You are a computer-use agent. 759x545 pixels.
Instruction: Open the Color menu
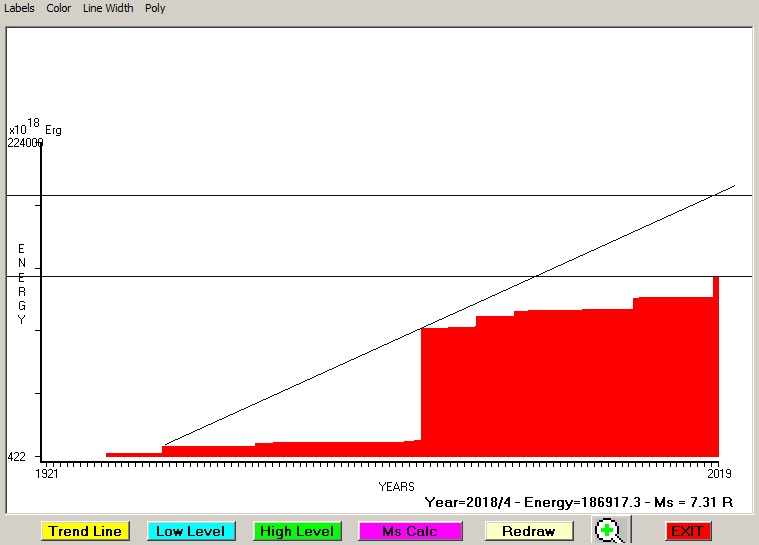coord(59,8)
